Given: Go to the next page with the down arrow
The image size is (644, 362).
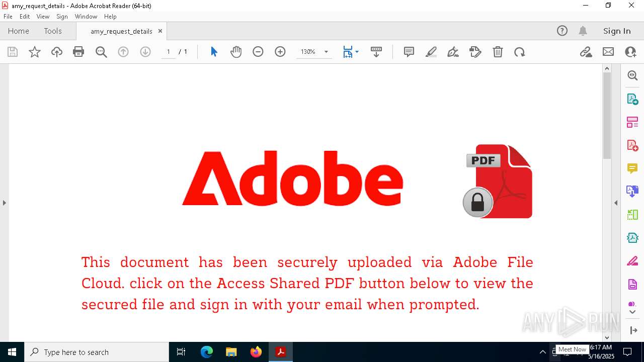Looking at the screenshot, I should (x=145, y=52).
